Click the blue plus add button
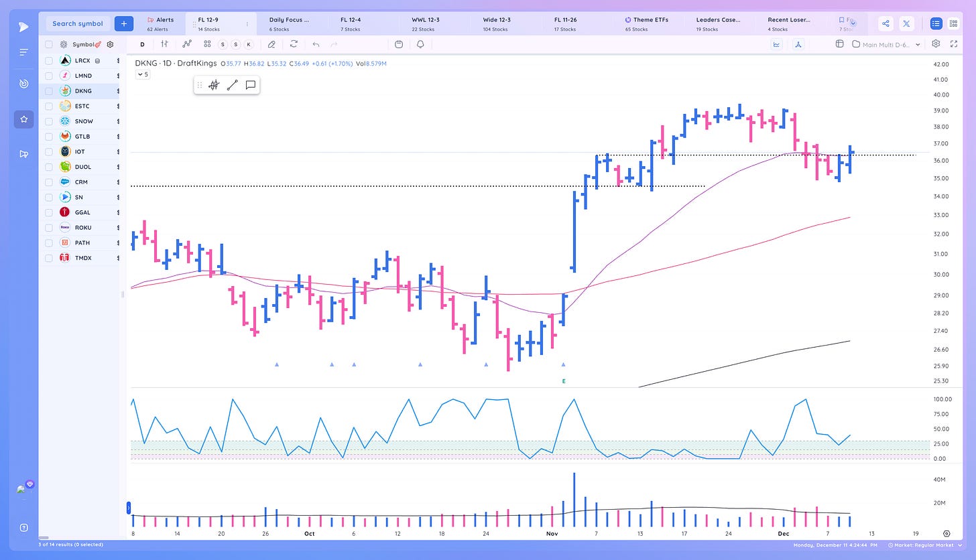Screen dimensions: 976x560 click(x=123, y=23)
